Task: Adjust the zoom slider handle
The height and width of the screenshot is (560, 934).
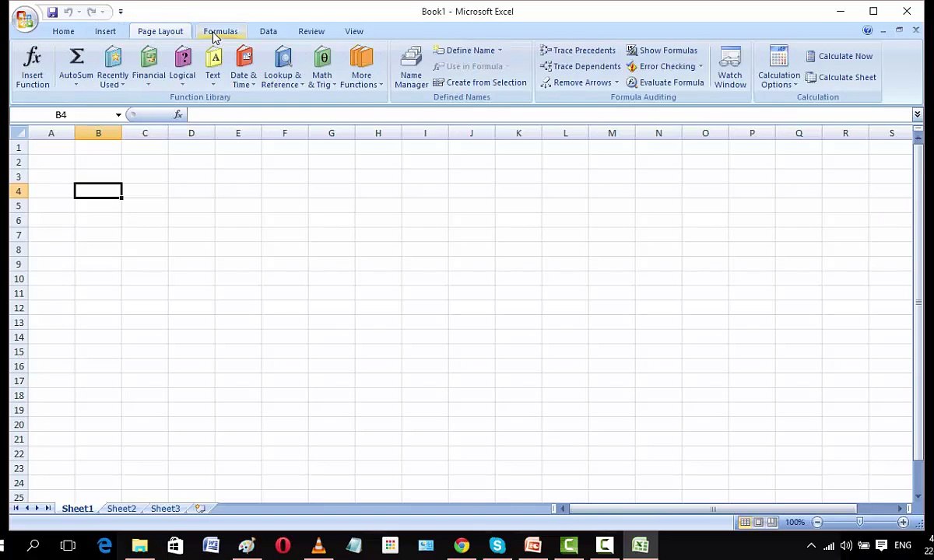Action: click(x=859, y=523)
